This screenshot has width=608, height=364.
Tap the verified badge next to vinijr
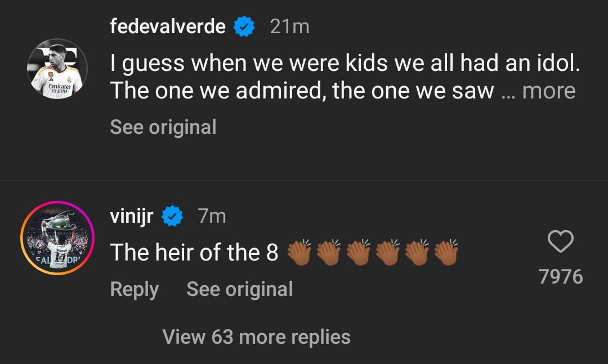click(x=172, y=216)
